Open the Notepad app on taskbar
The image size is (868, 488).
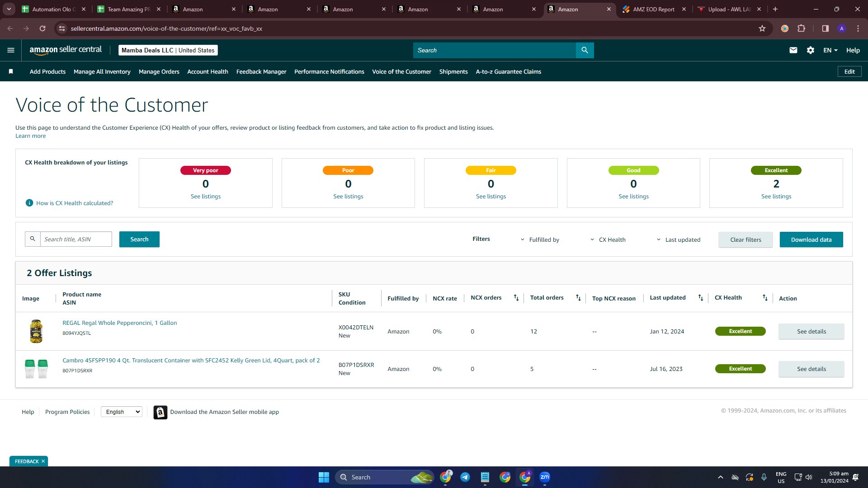pos(485,477)
